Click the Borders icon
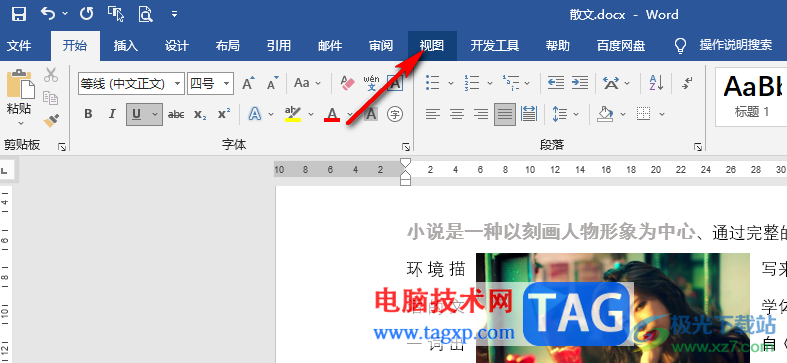This screenshot has height=363, width=787. coord(644,114)
